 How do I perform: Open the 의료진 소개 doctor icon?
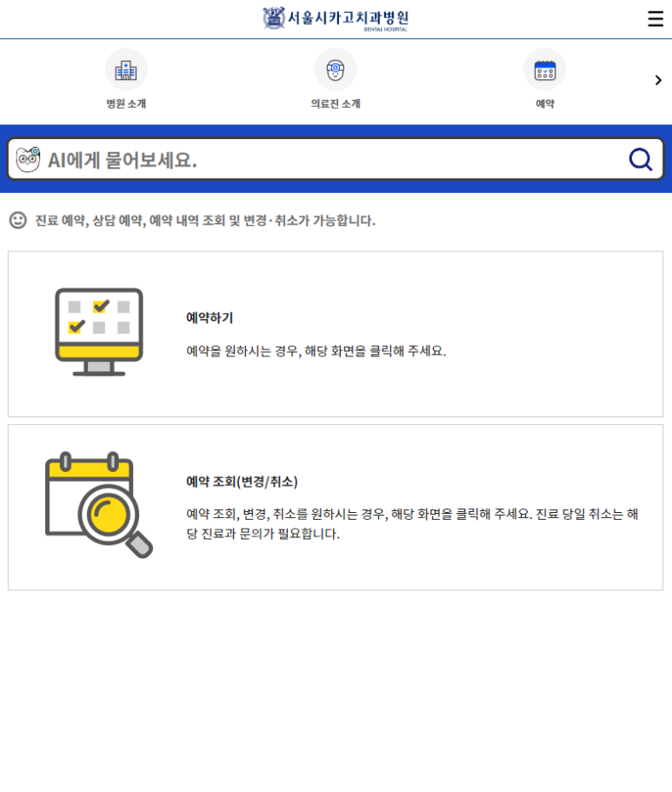336,70
